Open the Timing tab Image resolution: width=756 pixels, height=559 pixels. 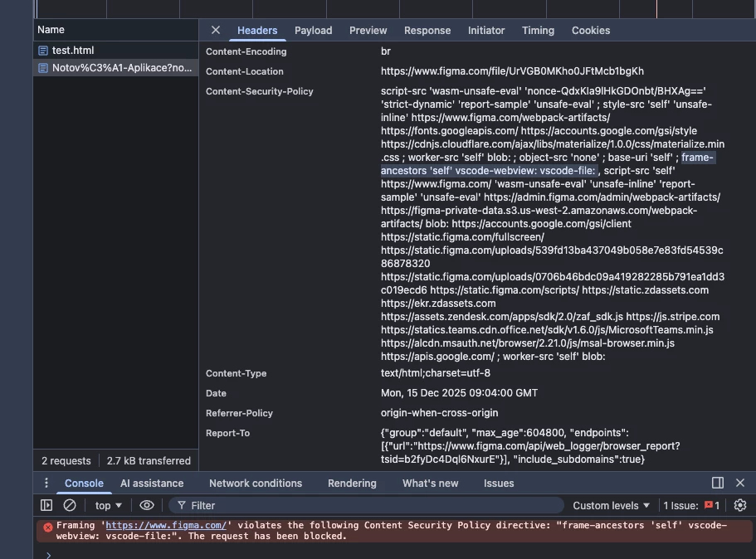point(538,31)
